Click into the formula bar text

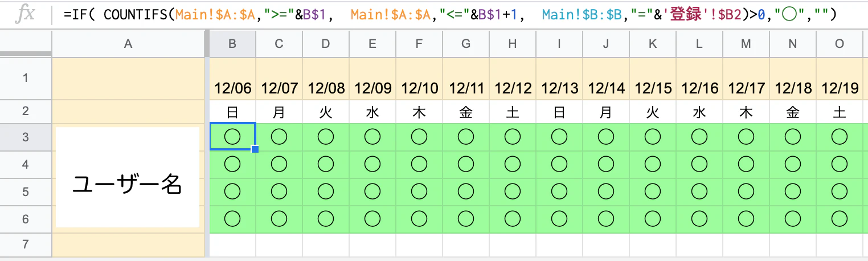449,15
